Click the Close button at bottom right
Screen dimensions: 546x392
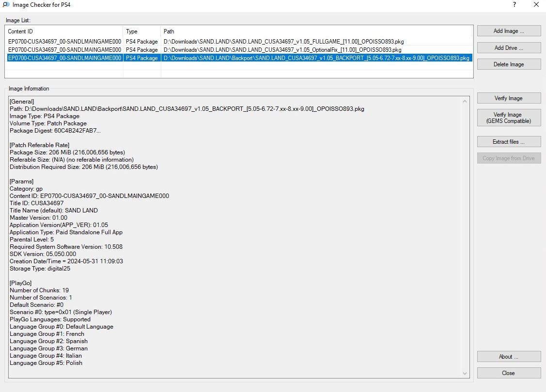coord(509,373)
